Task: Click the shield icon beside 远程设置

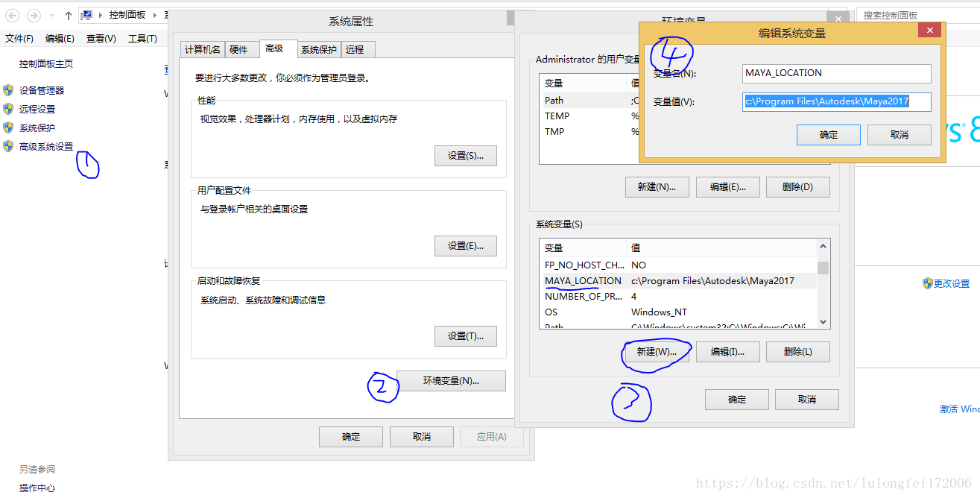Action: tap(8, 109)
